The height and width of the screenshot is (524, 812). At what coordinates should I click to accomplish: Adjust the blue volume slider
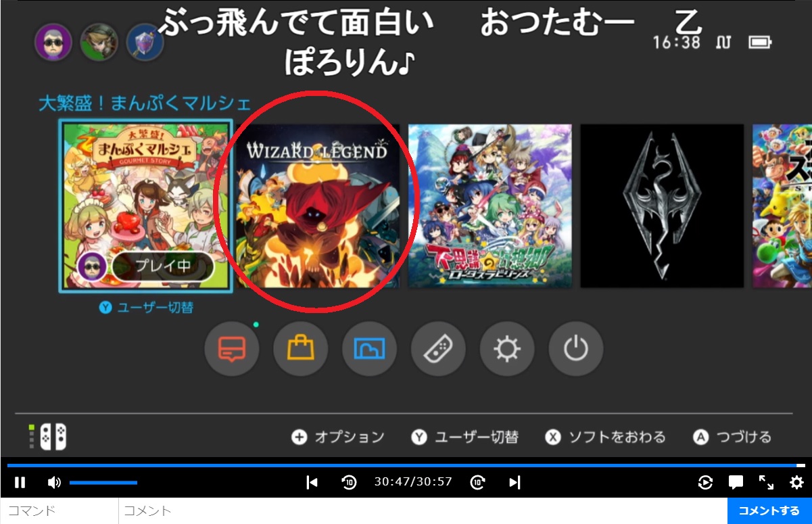pyautogui.click(x=103, y=482)
